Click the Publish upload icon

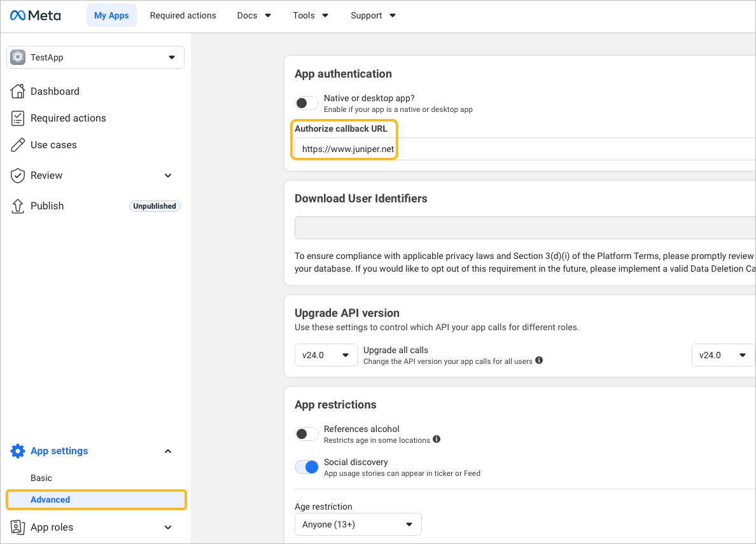[x=18, y=206]
